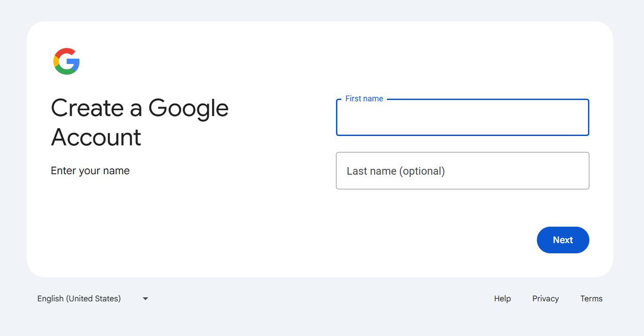Click the right end of Last name box
644x336 pixels.
[578, 171]
